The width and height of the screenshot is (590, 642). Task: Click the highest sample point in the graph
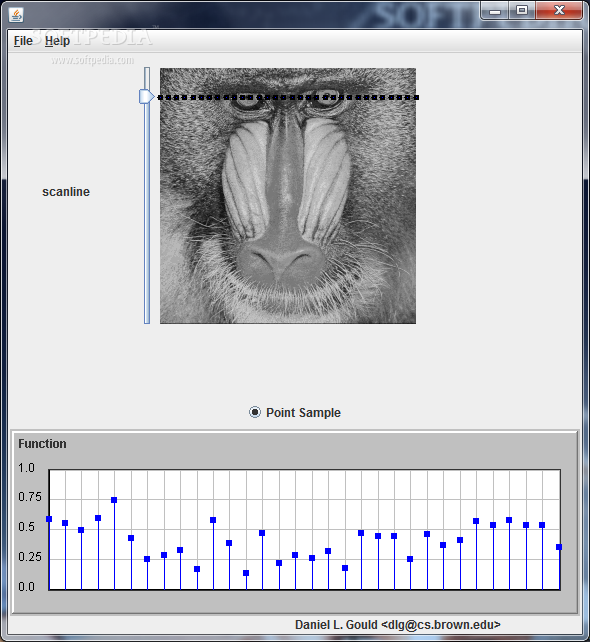(x=114, y=500)
